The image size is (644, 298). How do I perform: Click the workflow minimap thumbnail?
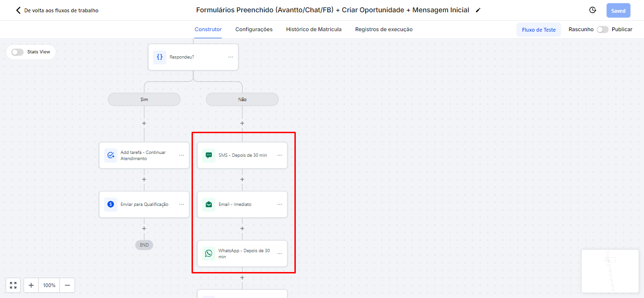tap(611, 271)
